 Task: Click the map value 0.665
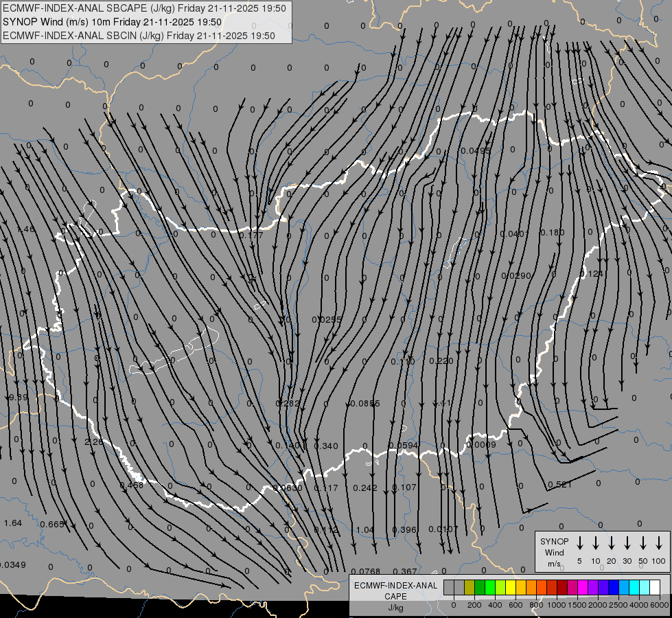pyautogui.click(x=52, y=524)
